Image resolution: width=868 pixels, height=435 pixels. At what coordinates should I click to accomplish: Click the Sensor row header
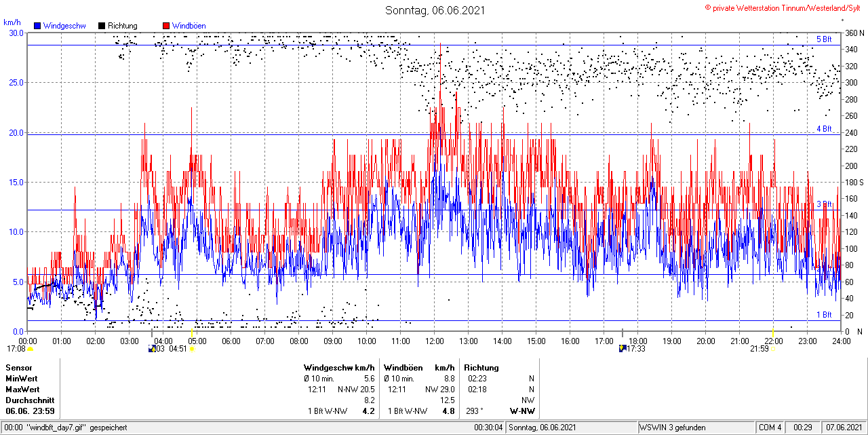(18, 367)
